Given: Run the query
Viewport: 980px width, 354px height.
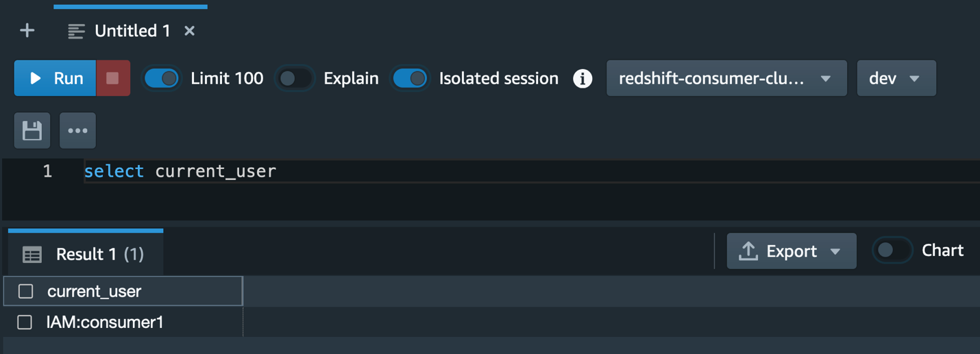Looking at the screenshot, I should (56, 78).
